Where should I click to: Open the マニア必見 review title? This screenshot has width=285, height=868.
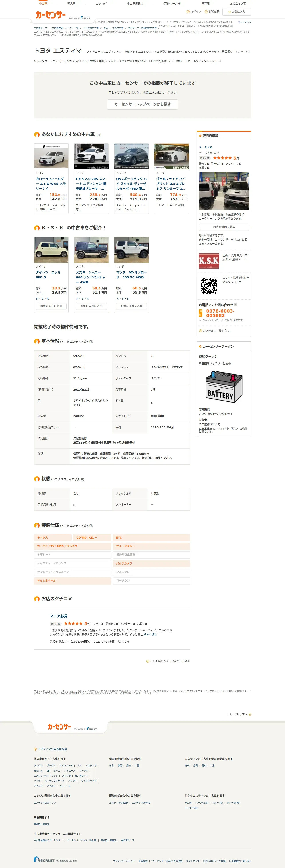[x=59, y=616]
